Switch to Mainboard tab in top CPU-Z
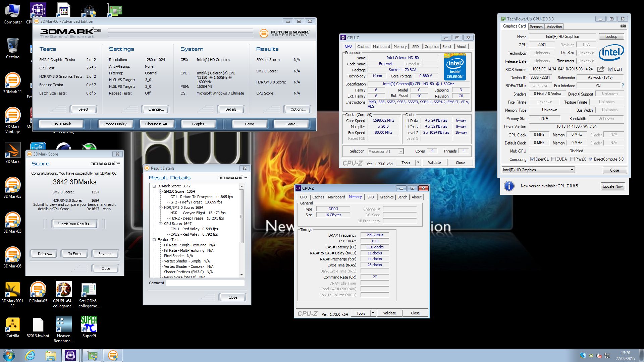The height and width of the screenshot is (362, 644). coord(381,47)
